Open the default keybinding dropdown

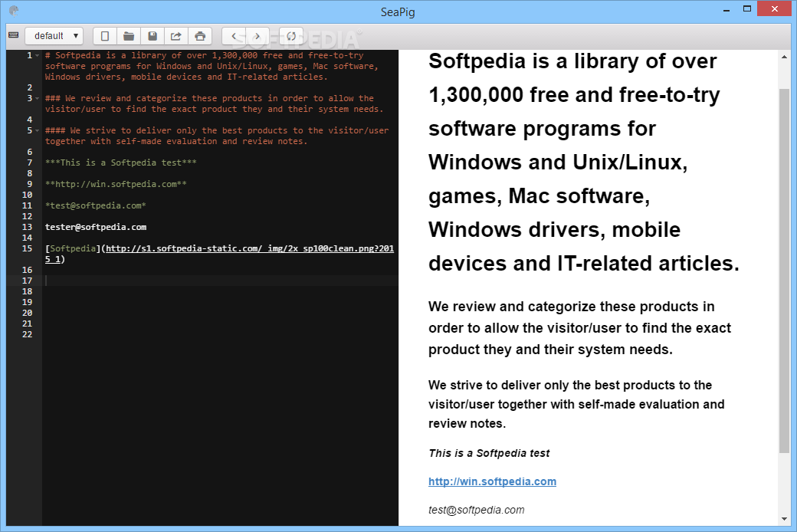(54, 36)
